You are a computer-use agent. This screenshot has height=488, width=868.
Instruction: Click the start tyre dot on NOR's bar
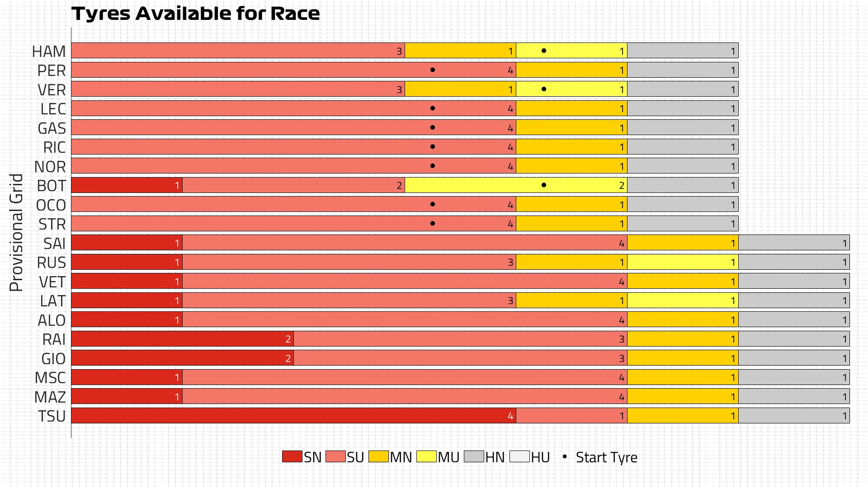pyautogui.click(x=433, y=166)
